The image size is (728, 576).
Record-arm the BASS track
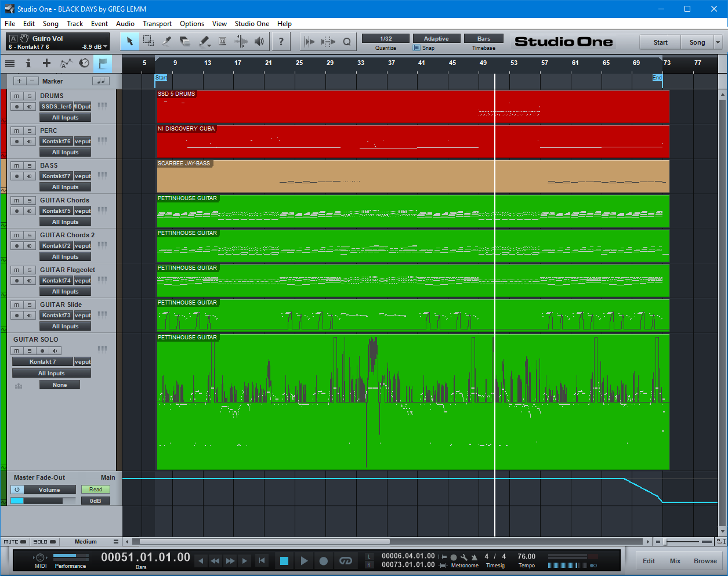point(17,176)
